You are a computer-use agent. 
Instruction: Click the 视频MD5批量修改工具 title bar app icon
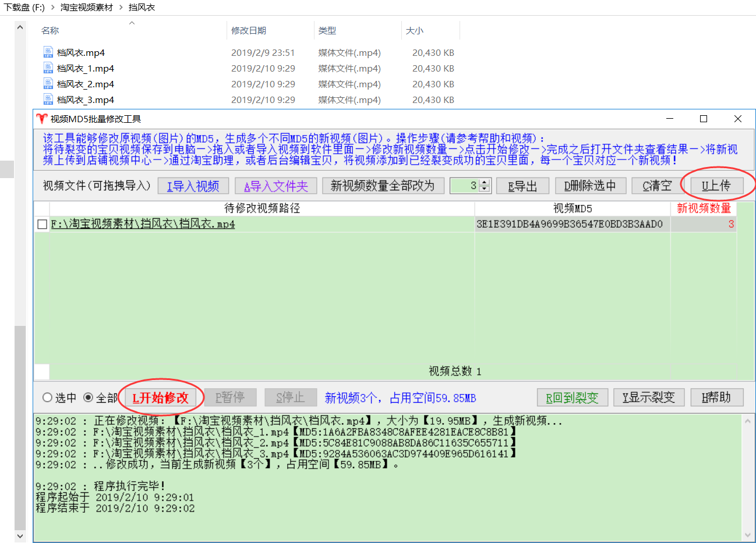point(41,119)
